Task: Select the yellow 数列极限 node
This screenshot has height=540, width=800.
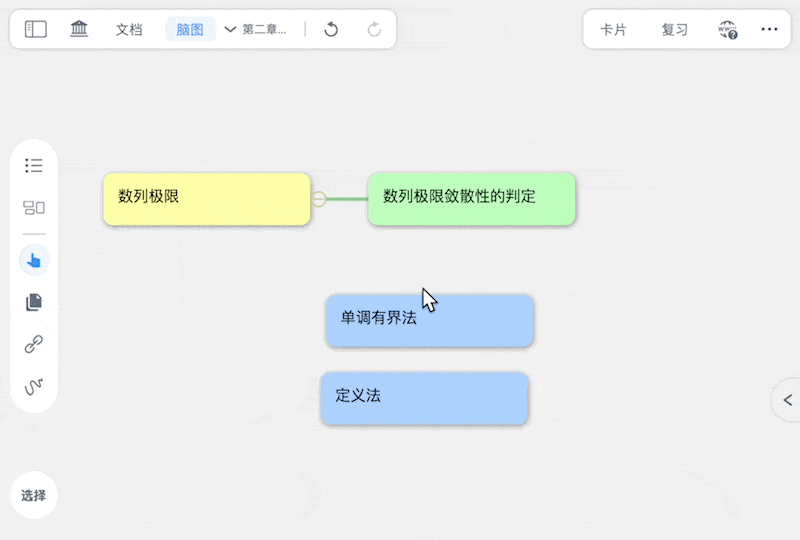Action: tap(207, 199)
